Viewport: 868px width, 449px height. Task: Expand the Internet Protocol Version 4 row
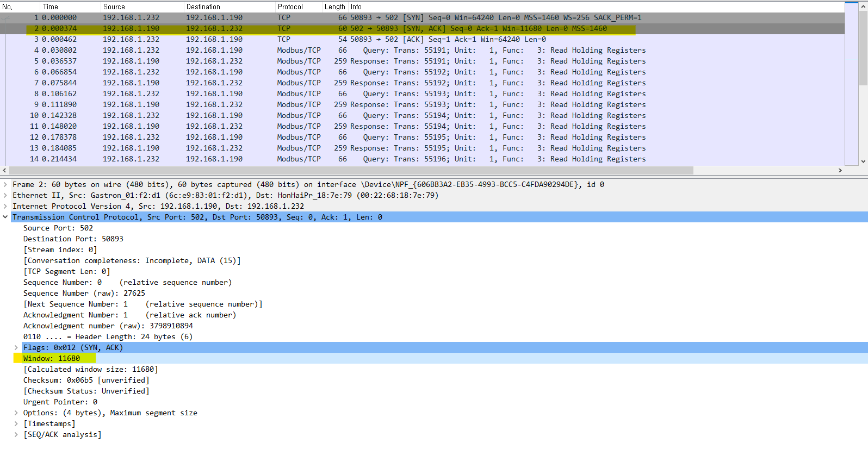[x=5, y=206]
